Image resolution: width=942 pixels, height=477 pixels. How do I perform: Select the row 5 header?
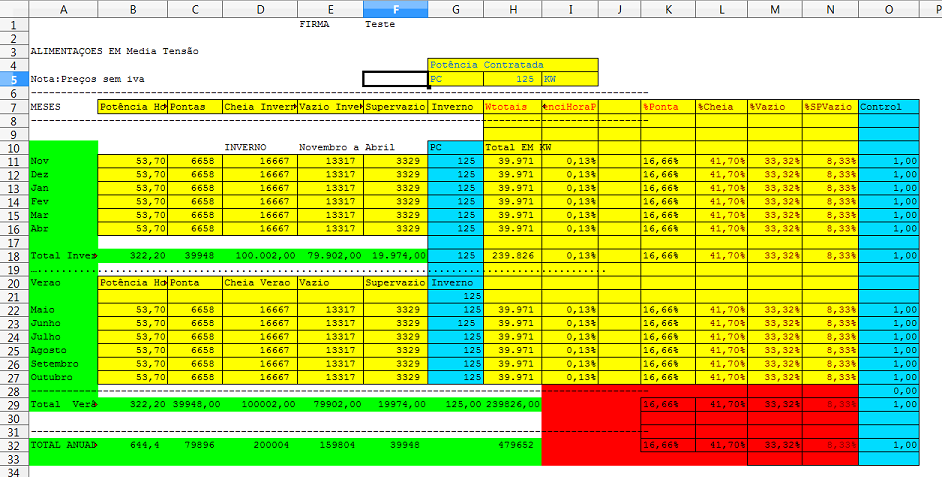14,79
